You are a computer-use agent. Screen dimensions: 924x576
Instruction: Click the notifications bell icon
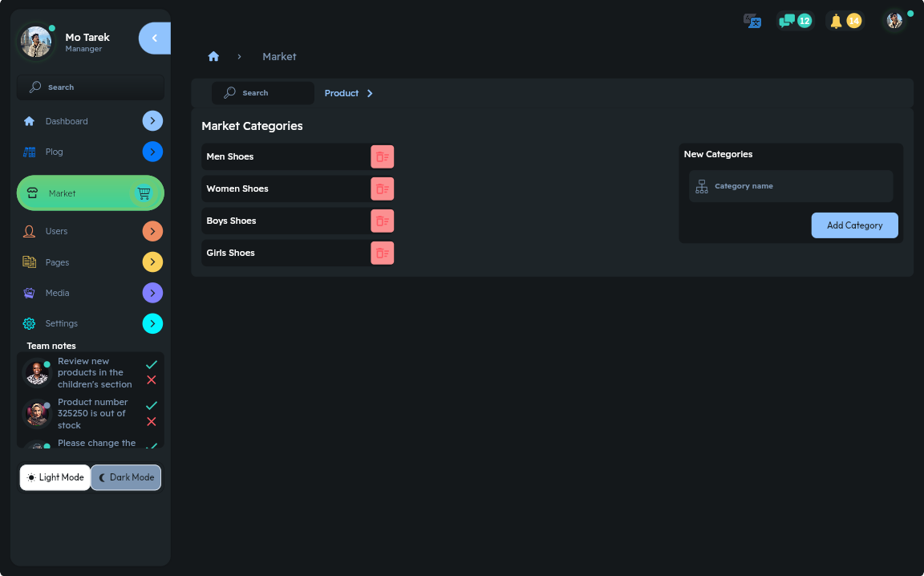[836, 21]
